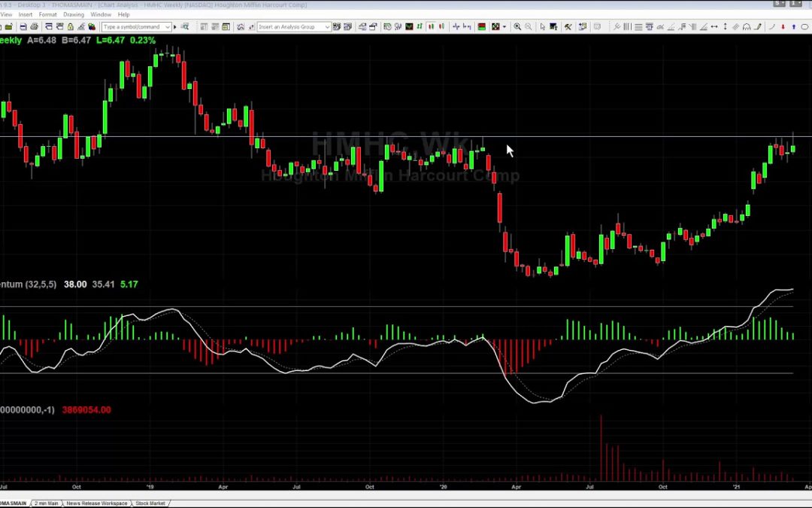Open the Insert menu
The height and width of the screenshot is (508, 812).
point(26,14)
